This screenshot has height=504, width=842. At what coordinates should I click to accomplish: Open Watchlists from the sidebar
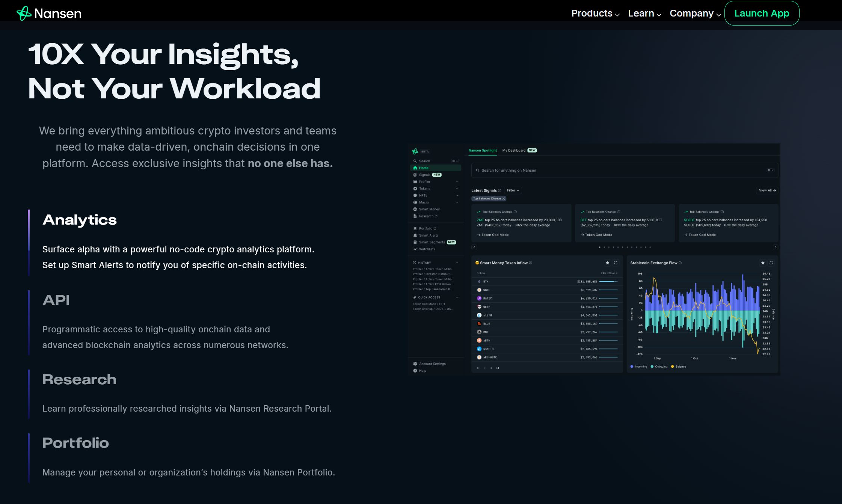(x=427, y=249)
